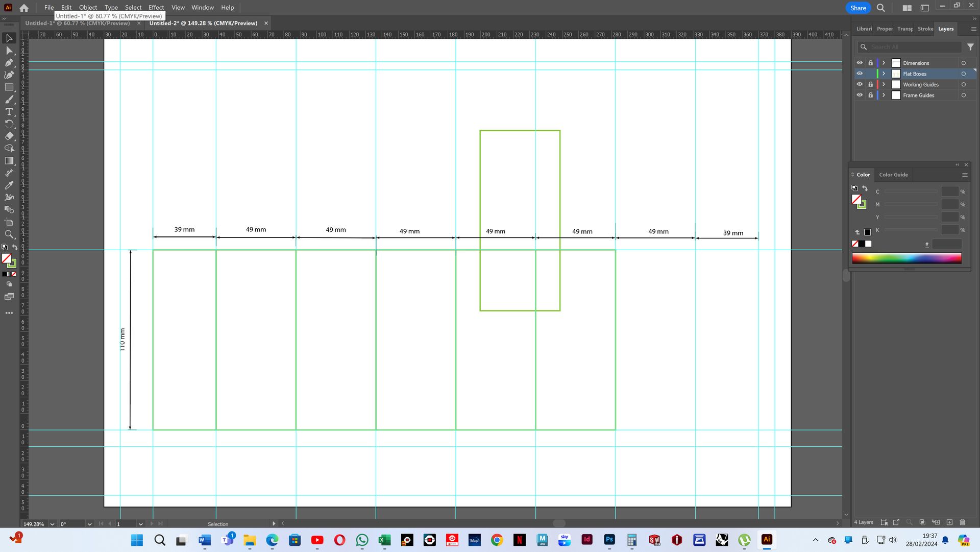This screenshot has width=980, height=552.
Task: Unlock the Working Guides layer
Action: click(871, 84)
